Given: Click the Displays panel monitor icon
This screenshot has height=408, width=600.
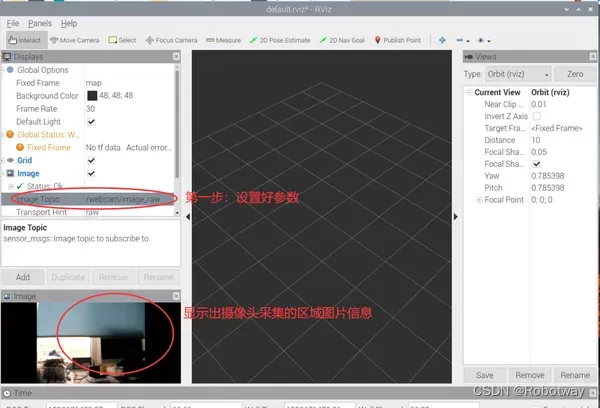Looking at the screenshot, I should click(x=7, y=57).
